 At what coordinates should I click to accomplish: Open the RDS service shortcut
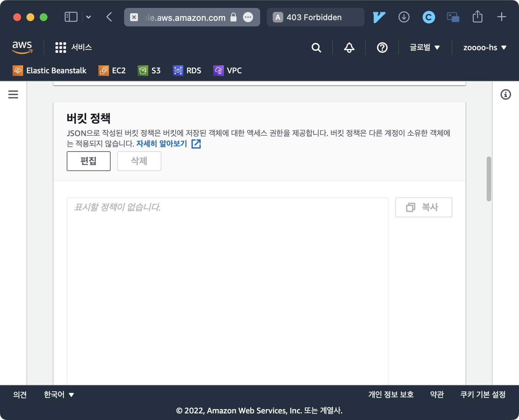pyautogui.click(x=187, y=71)
